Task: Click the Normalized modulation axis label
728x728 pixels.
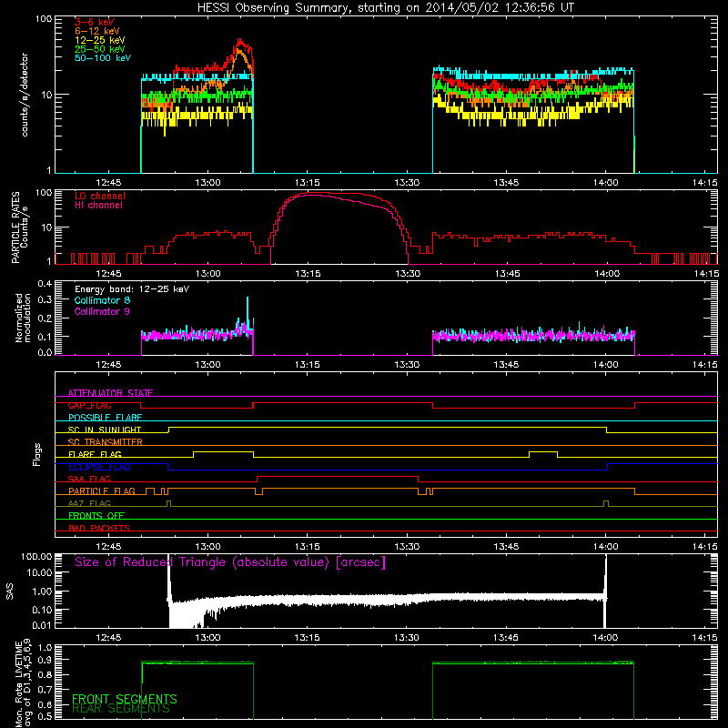Action: [23, 318]
